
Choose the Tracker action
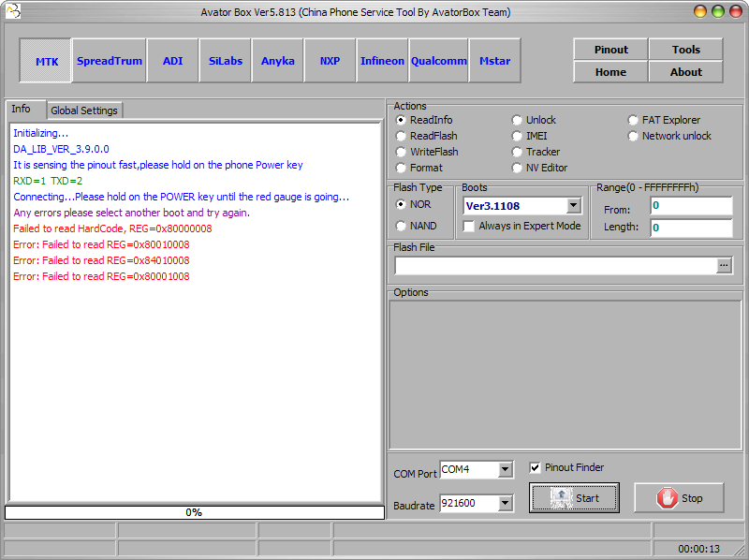(x=536, y=152)
